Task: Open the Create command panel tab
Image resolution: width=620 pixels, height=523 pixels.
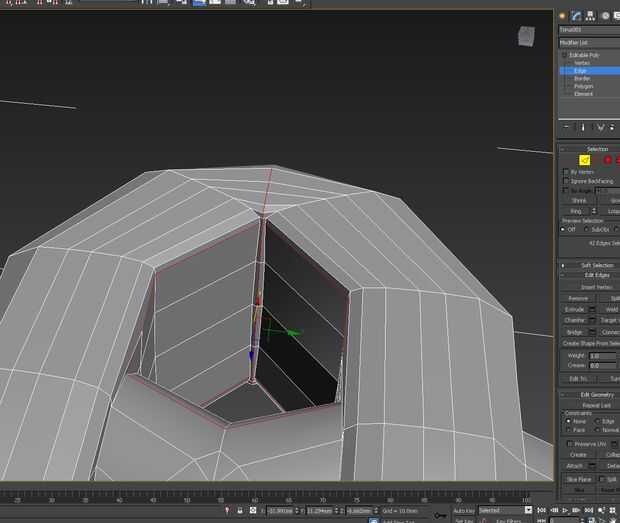Action: (563, 16)
